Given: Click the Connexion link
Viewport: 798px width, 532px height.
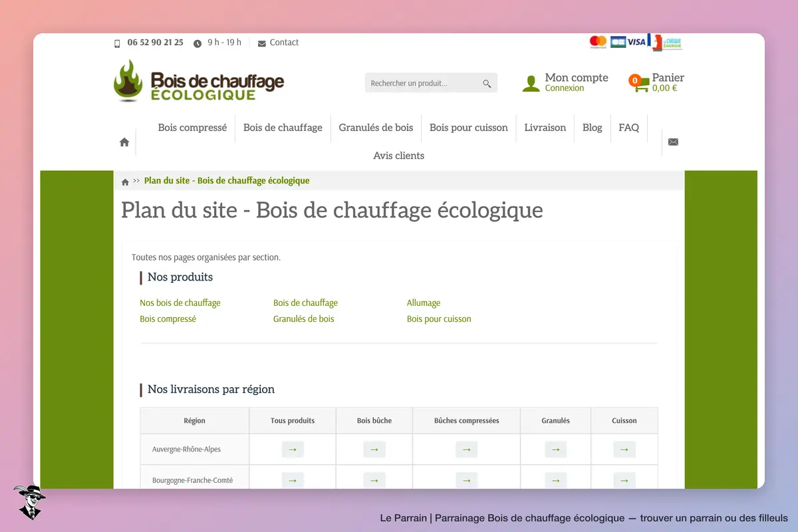Looking at the screenshot, I should click(565, 88).
